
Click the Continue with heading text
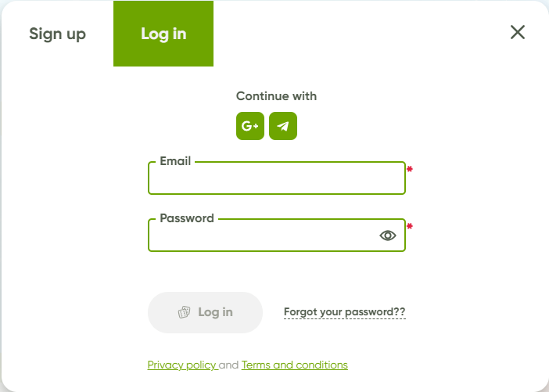[276, 96]
